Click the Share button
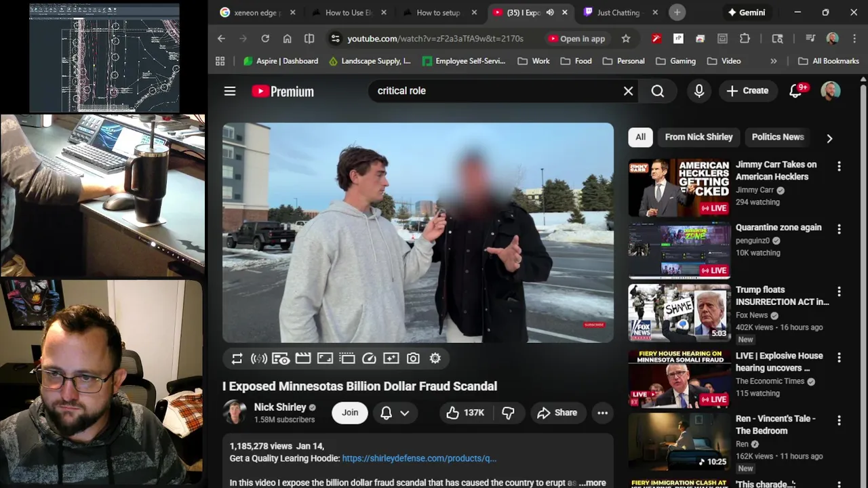The width and height of the screenshot is (868, 488). click(557, 413)
